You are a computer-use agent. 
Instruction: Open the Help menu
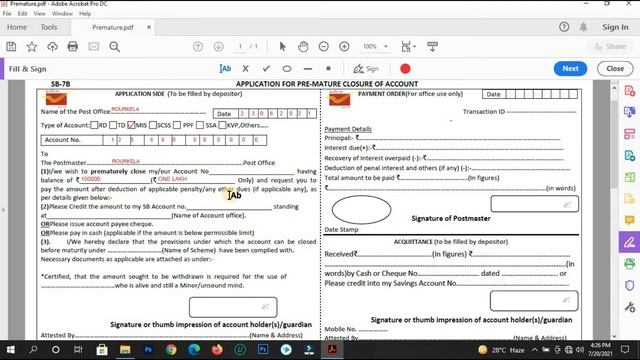(85, 13)
